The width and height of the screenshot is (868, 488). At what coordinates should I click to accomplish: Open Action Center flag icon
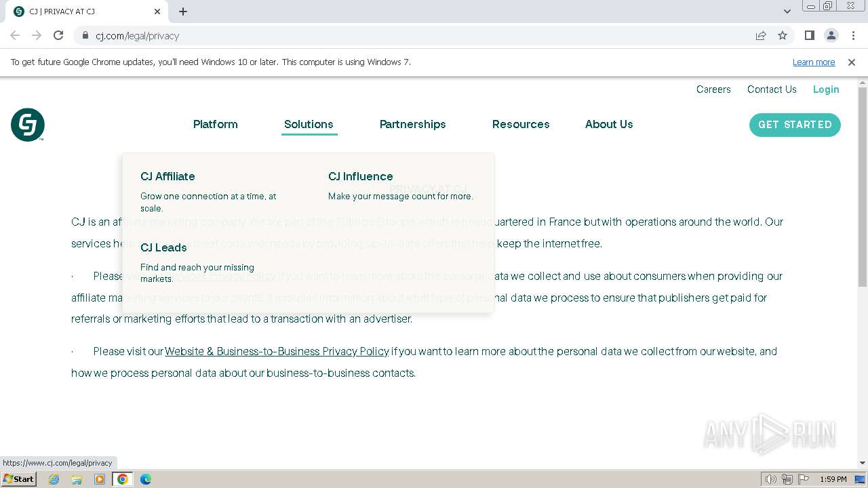coord(804,479)
